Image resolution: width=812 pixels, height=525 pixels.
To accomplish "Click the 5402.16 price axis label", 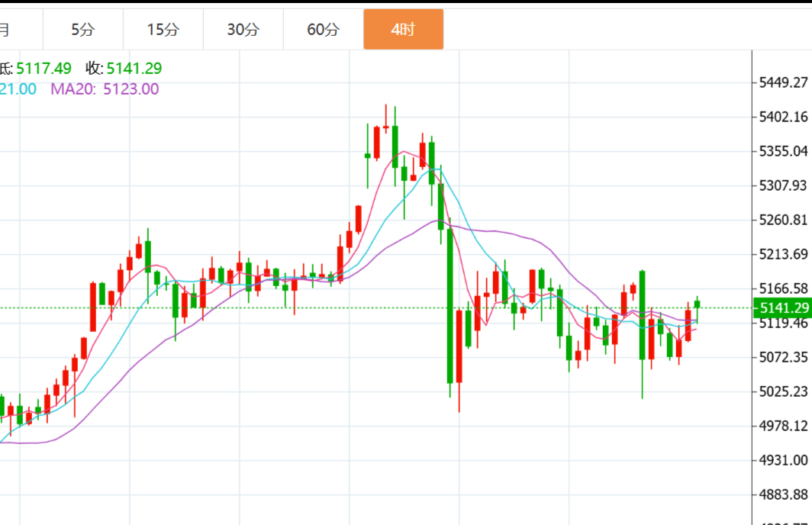I will point(783,117).
